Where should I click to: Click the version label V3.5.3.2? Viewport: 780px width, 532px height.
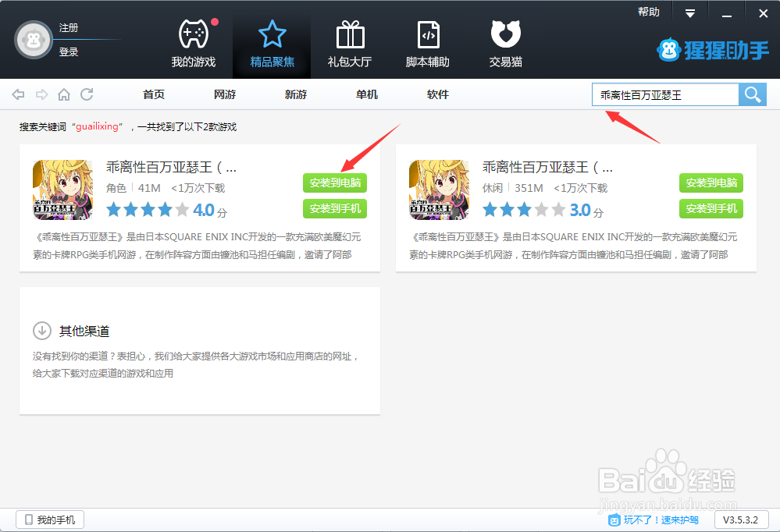[741, 520]
